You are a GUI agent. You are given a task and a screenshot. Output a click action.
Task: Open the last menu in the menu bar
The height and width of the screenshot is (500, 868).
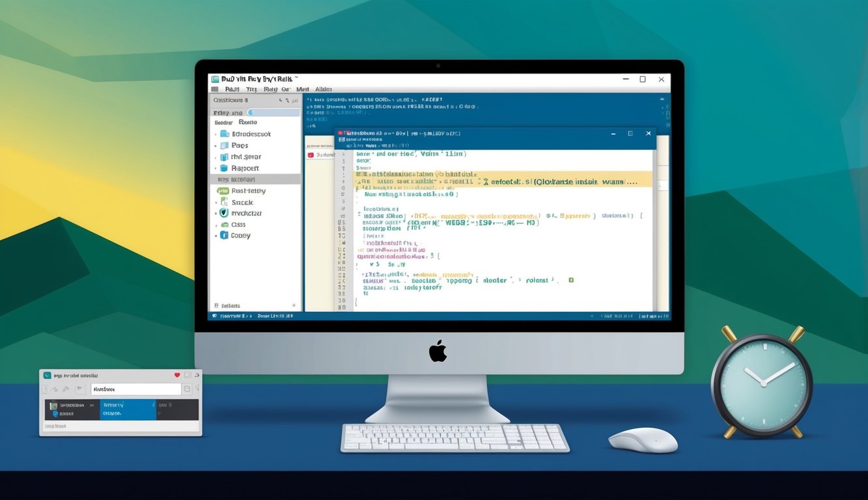click(324, 89)
